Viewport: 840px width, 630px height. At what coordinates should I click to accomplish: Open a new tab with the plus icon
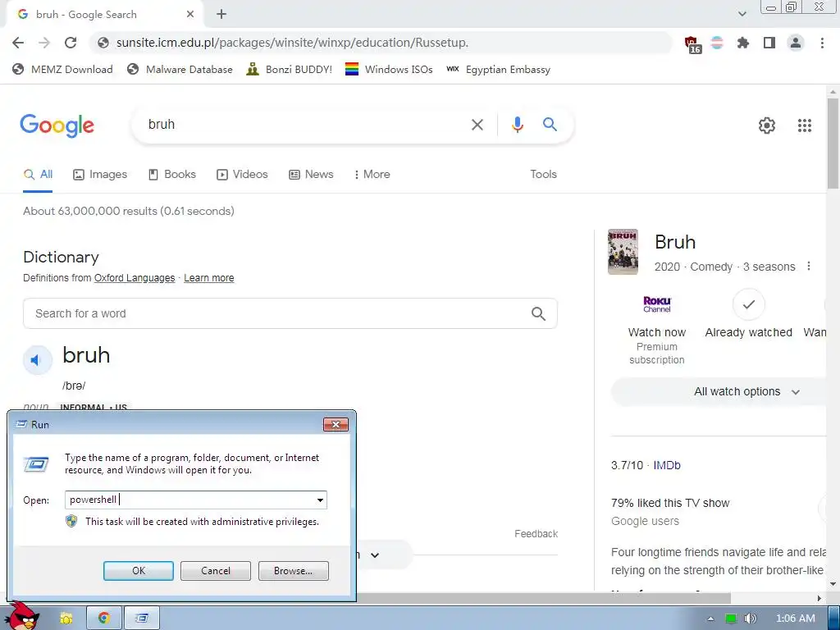pyautogui.click(x=221, y=15)
